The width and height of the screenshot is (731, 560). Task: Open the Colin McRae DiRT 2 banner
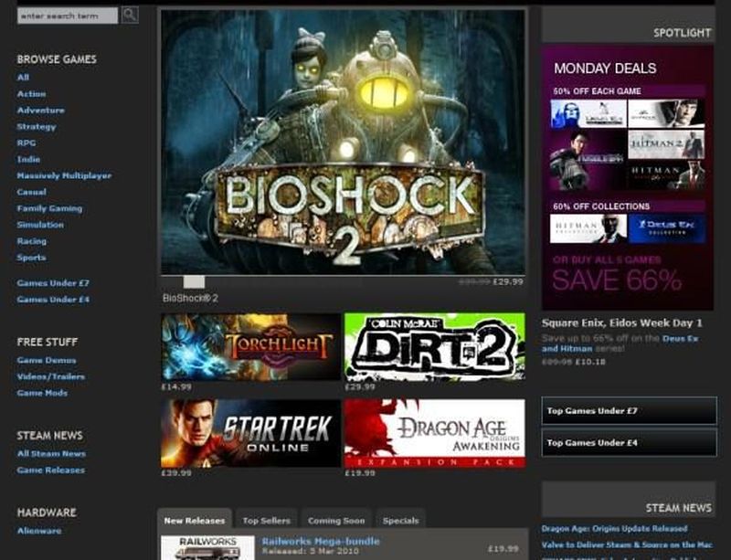coord(434,346)
